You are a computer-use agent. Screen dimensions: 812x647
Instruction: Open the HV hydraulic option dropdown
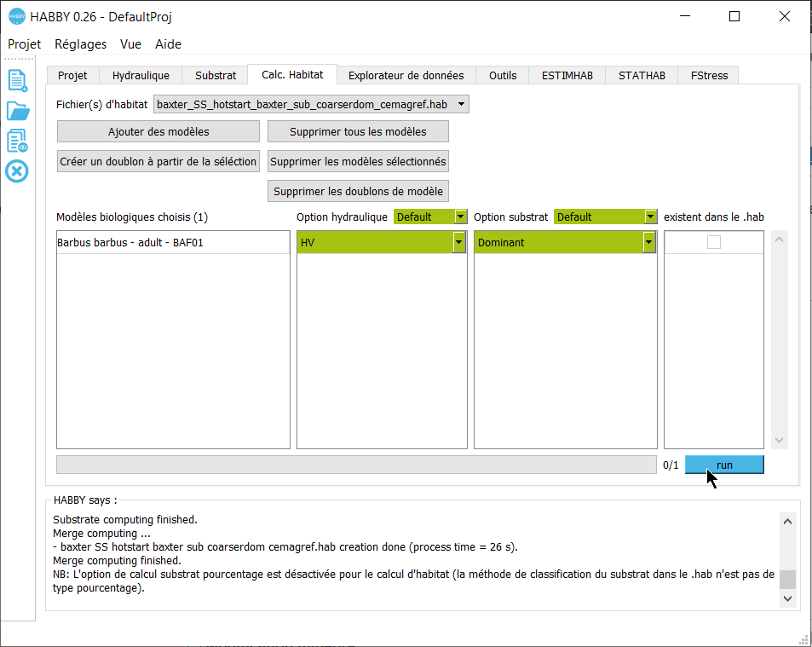pyautogui.click(x=382, y=243)
